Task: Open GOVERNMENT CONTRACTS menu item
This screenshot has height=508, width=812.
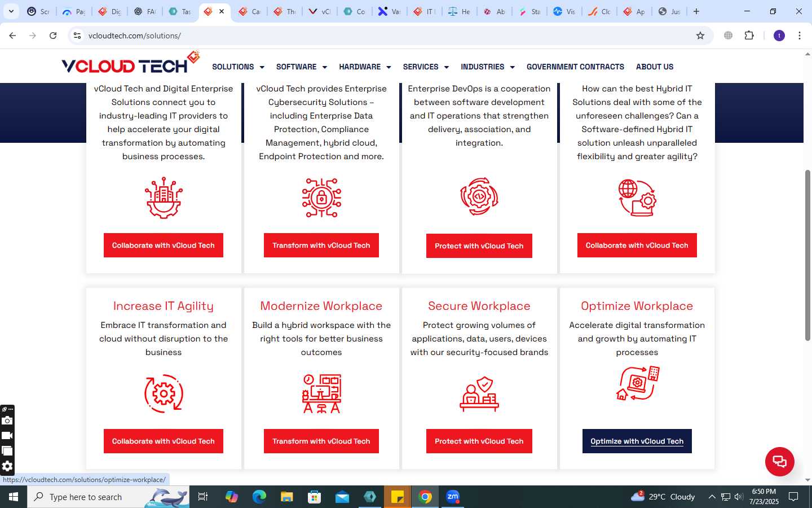Action: tap(575, 67)
